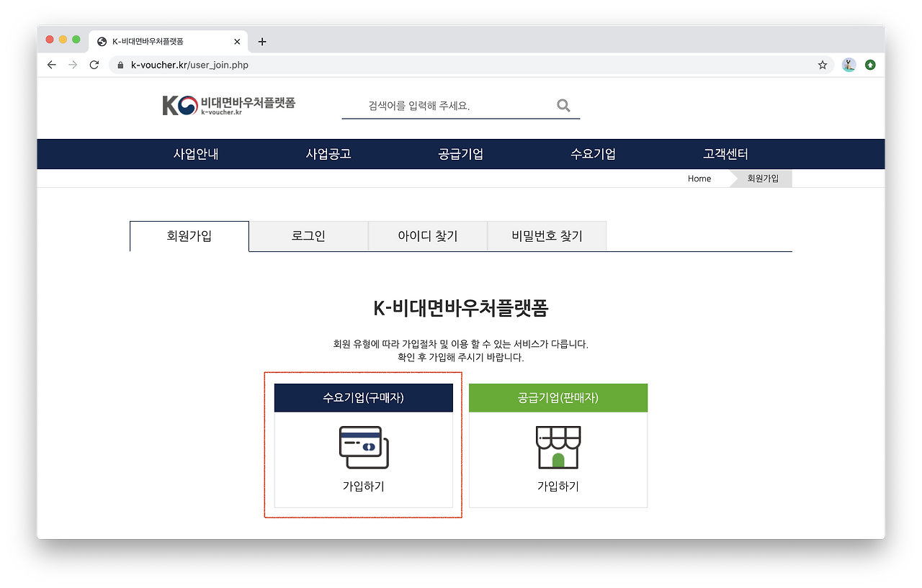Click the browser forward arrow
Screen dimensions: 922x588
73,65
